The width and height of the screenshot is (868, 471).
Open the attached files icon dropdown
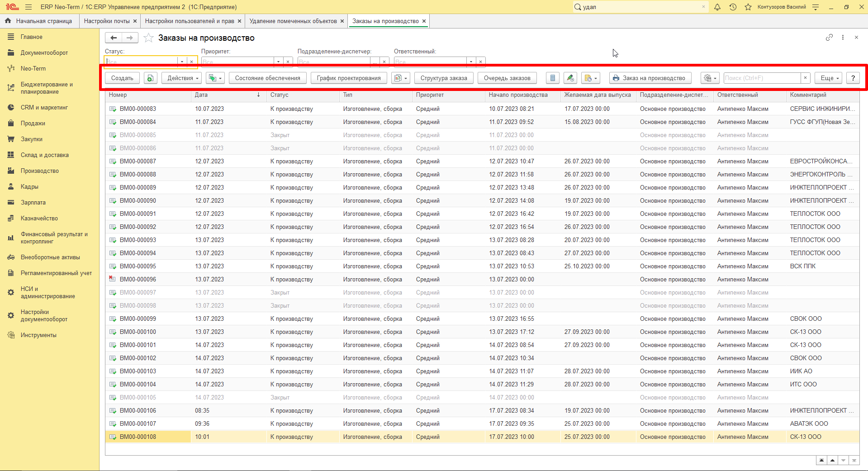pyautogui.click(x=591, y=78)
